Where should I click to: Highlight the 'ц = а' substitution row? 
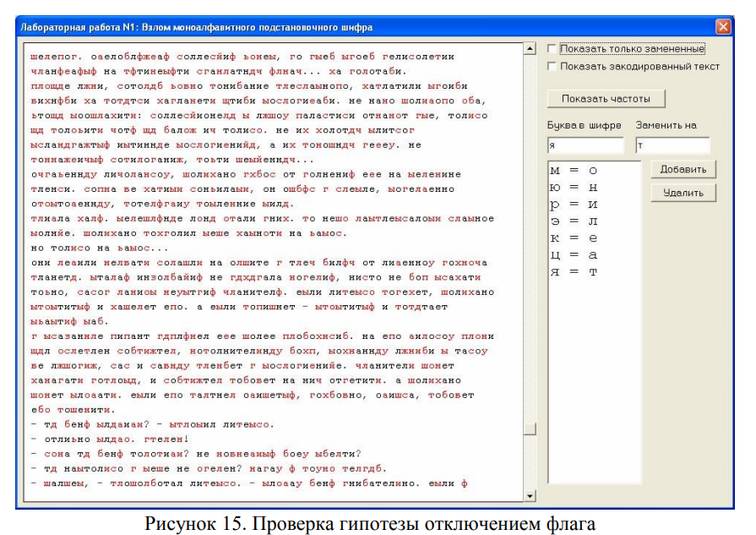[574, 255]
